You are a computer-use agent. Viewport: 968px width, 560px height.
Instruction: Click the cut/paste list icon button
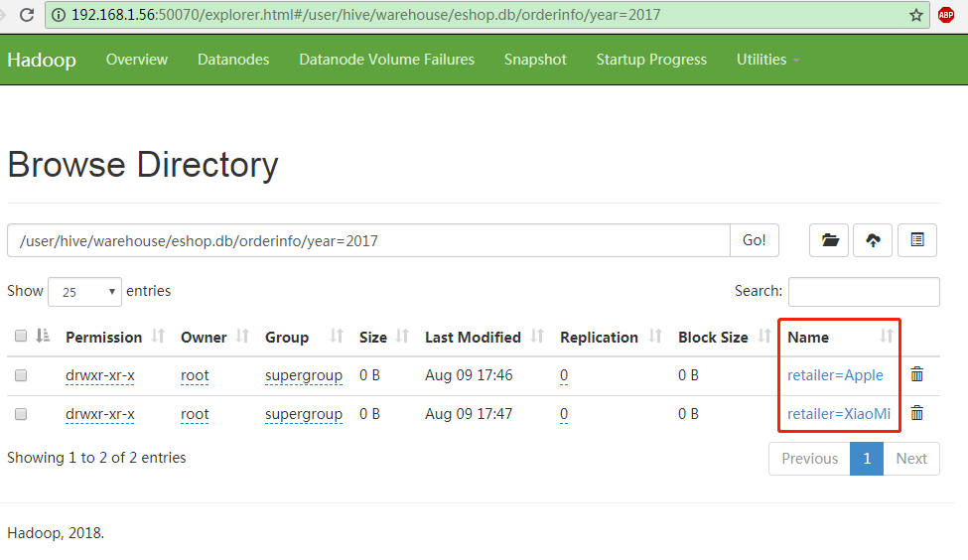click(917, 240)
